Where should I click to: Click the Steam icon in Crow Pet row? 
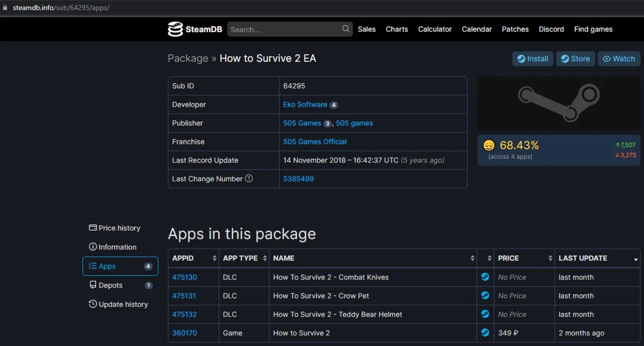click(x=485, y=295)
